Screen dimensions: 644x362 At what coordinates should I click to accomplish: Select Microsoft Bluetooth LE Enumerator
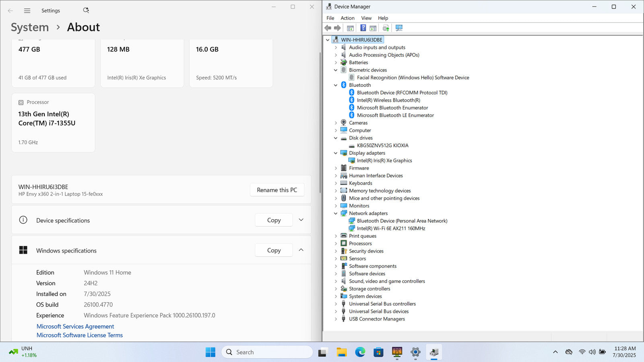(x=395, y=115)
